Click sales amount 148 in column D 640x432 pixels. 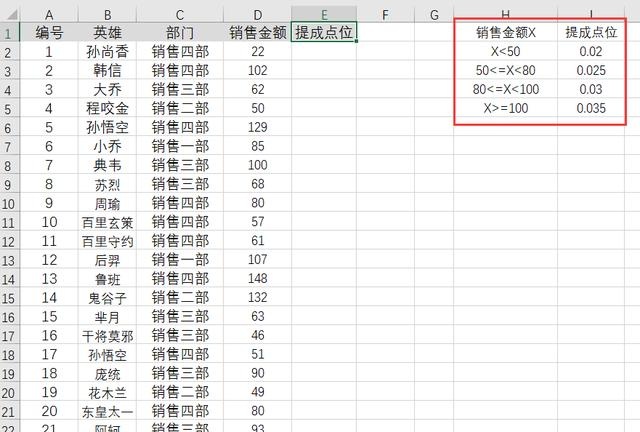[x=258, y=279]
